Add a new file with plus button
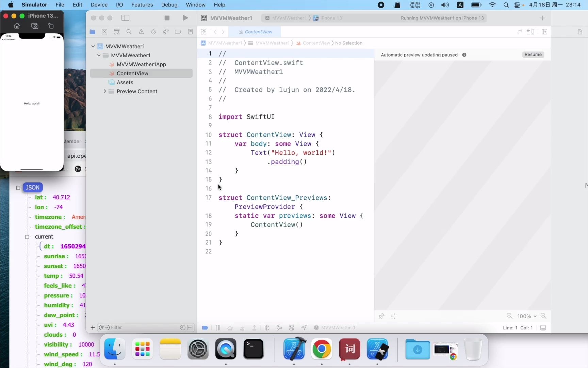 click(x=93, y=327)
